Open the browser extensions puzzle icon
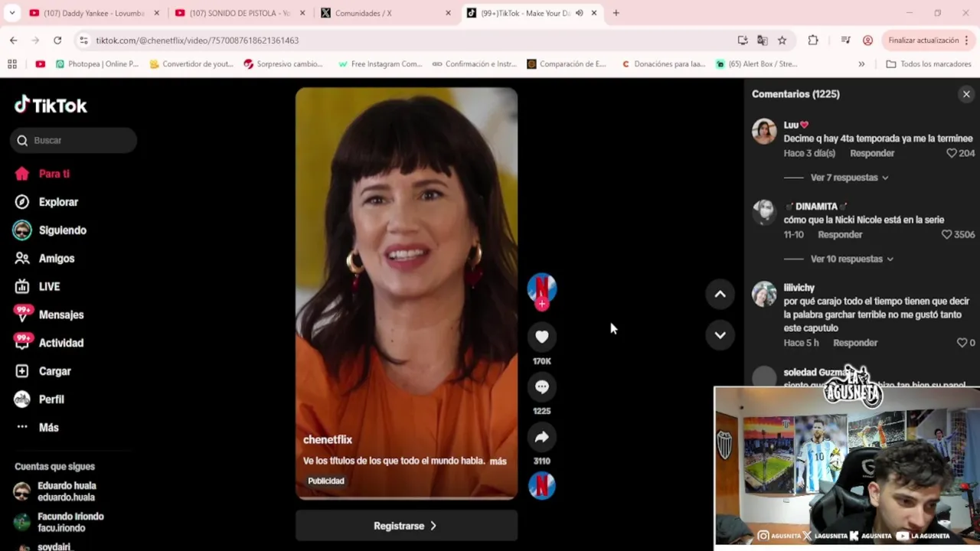Screen dimensions: 980x551 pyautogui.click(x=813, y=40)
